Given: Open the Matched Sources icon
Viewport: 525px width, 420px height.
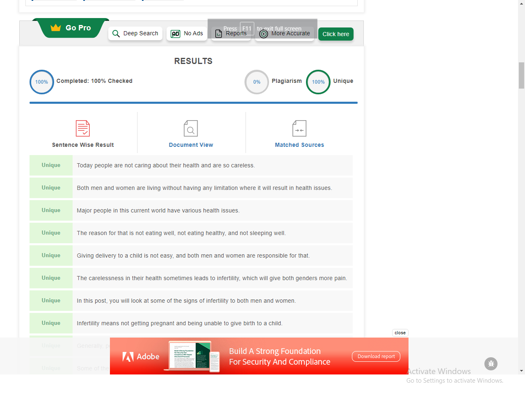Looking at the screenshot, I should point(299,128).
